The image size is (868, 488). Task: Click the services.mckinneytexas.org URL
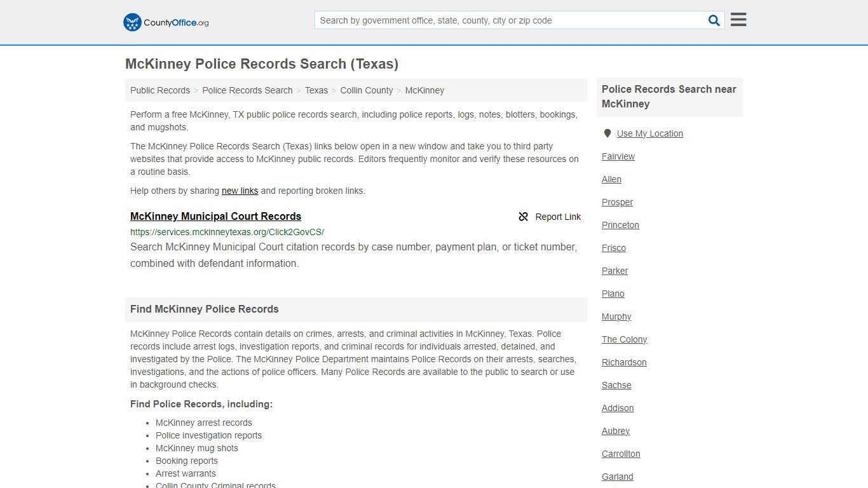click(x=227, y=232)
